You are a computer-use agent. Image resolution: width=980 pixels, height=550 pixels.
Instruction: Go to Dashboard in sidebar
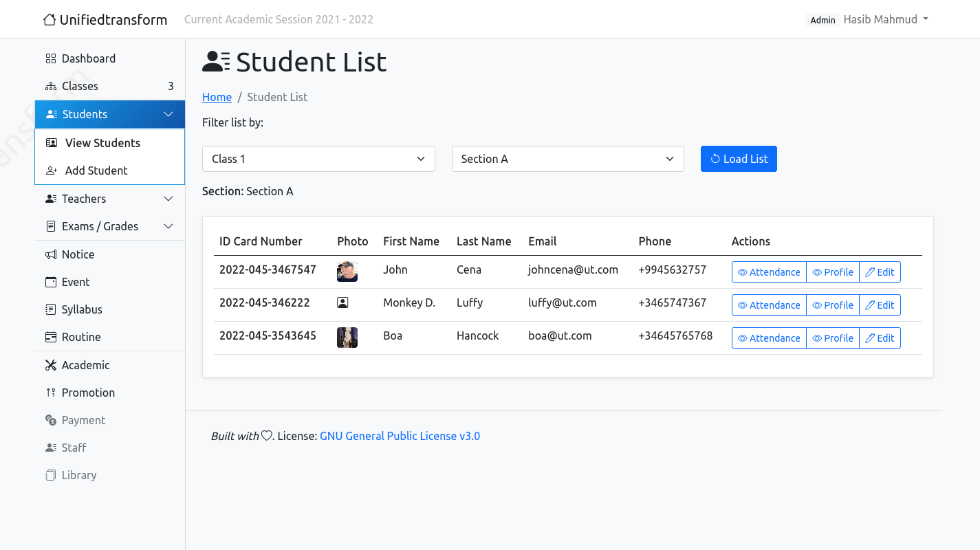click(x=110, y=58)
